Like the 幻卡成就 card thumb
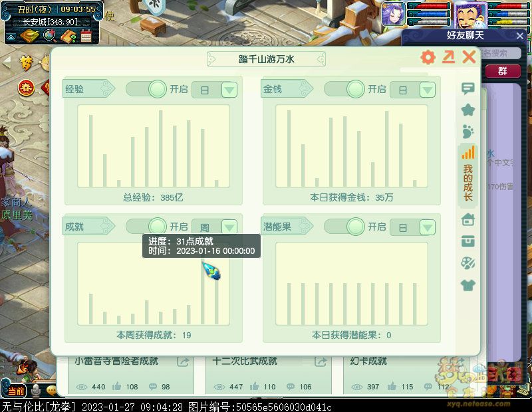Screen dimensions: 532x412 click(392, 386)
